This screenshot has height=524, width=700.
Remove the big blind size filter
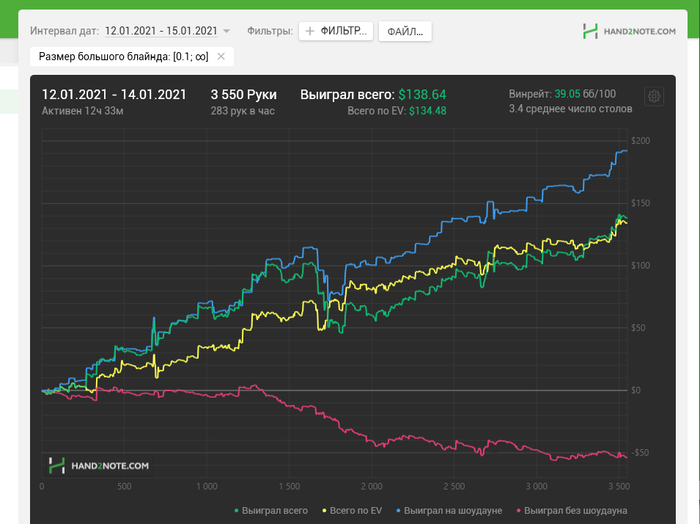pyautogui.click(x=221, y=57)
